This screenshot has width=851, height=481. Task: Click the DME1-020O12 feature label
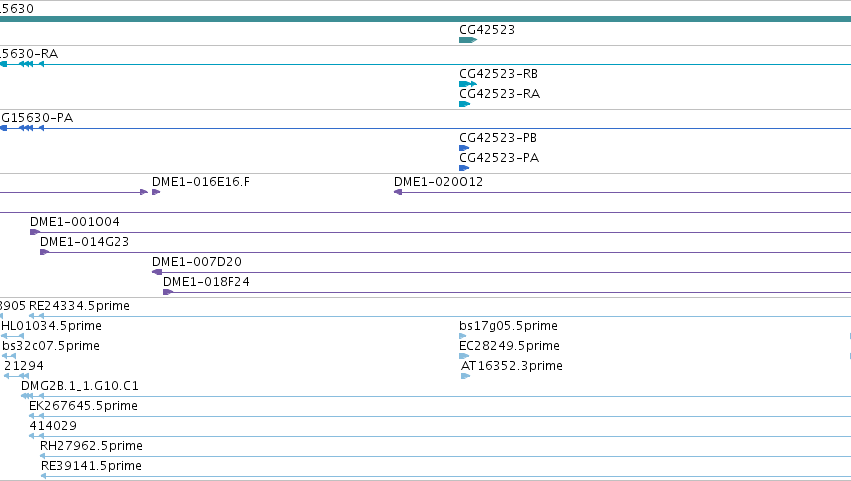tap(438, 182)
